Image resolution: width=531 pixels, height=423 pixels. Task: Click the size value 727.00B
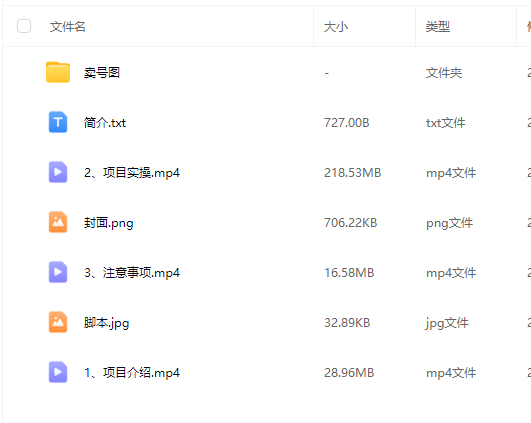coord(346,123)
